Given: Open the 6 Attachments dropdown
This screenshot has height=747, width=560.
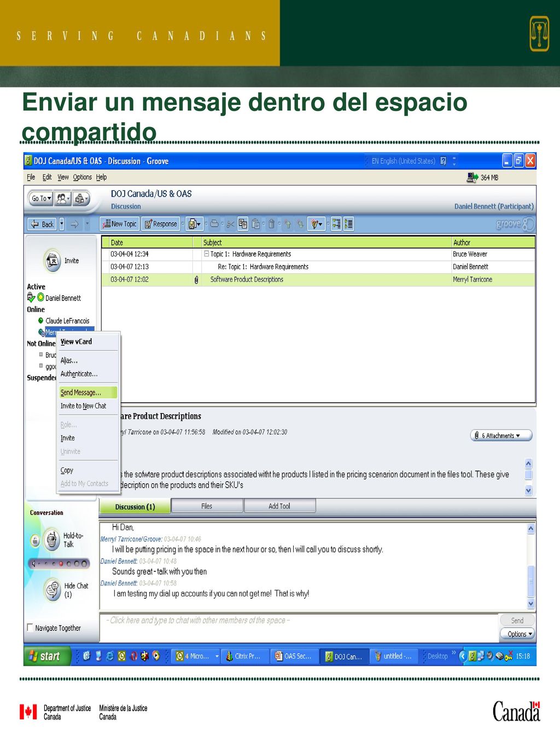Looking at the screenshot, I should [x=501, y=436].
